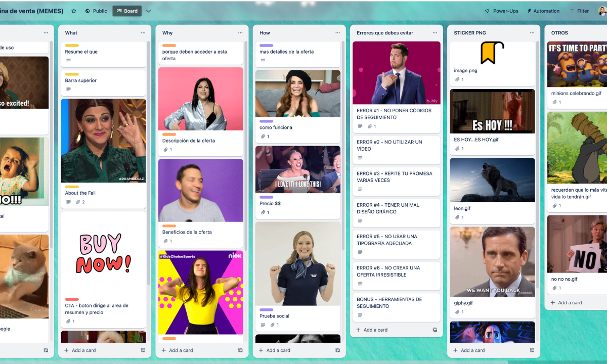This screenshot has width=607, height=364.
Task: Open the About the Fall card
Action: [x=104, y=153]
